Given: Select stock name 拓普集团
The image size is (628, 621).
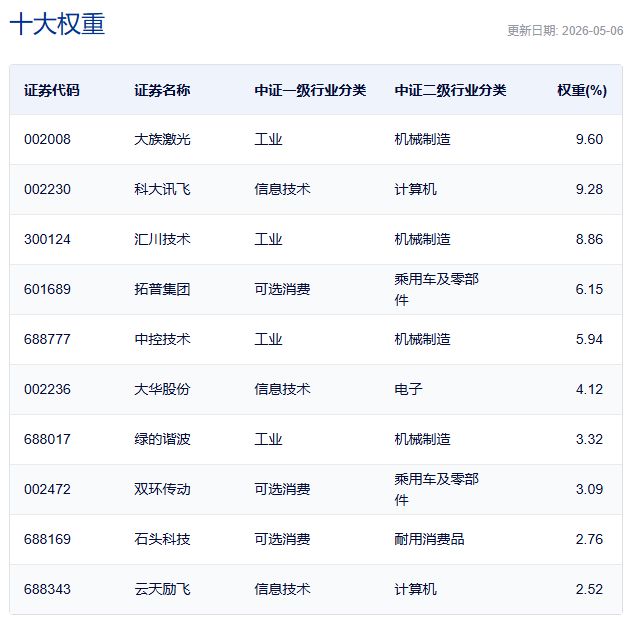Looking at the screenshot, I should coord(162,289).
